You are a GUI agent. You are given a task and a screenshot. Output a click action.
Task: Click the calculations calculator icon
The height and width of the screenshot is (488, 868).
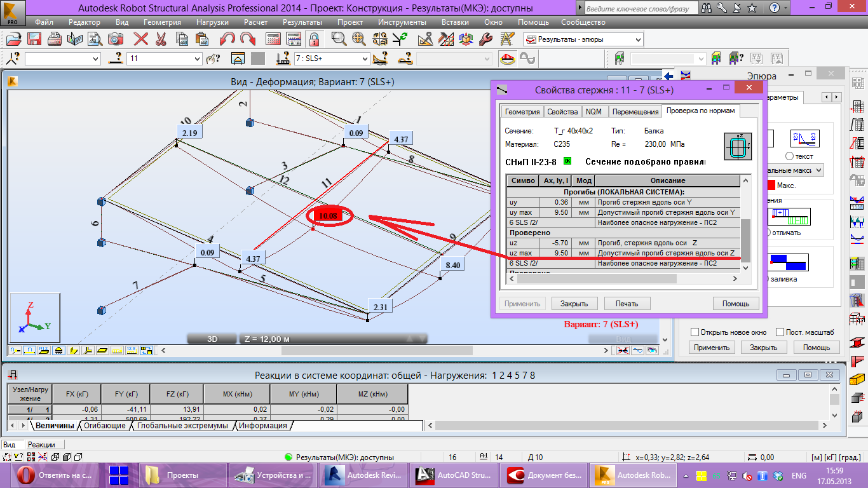click(x=274, y=39)
